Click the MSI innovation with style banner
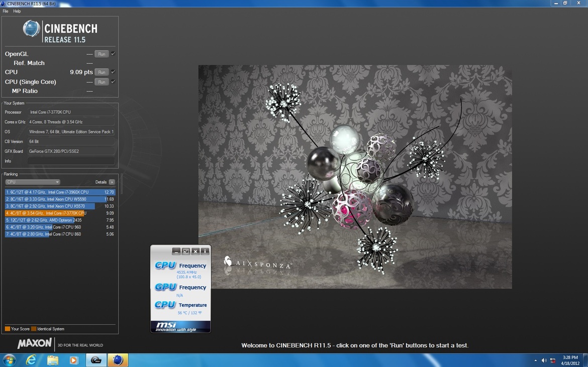The height and width of the screenshot is (367, 588). pos(180,326)
